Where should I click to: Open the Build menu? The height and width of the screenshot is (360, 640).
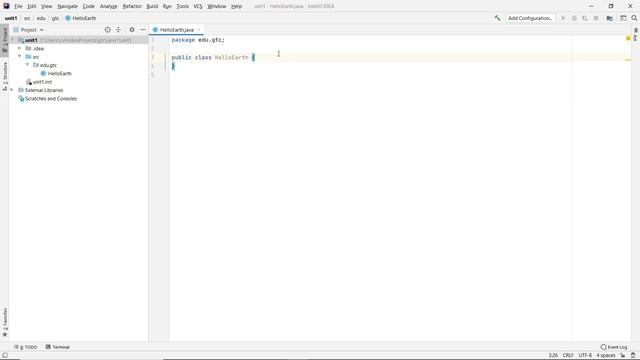pos(152,6)
